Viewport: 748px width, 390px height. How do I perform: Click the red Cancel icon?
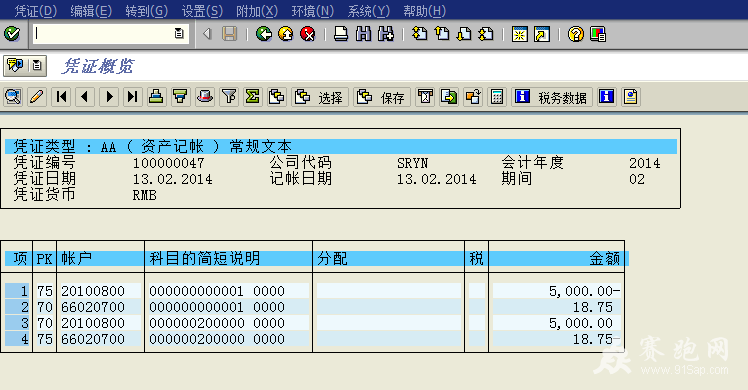[308, 34]
